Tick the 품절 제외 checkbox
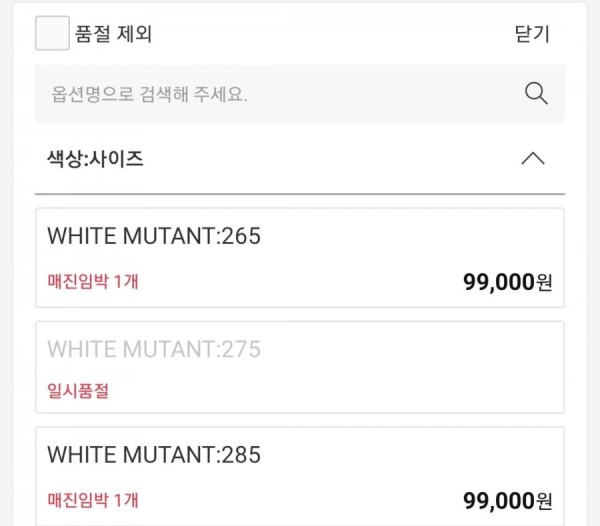Screen dimensions: 600x526 tap(52, 33)
